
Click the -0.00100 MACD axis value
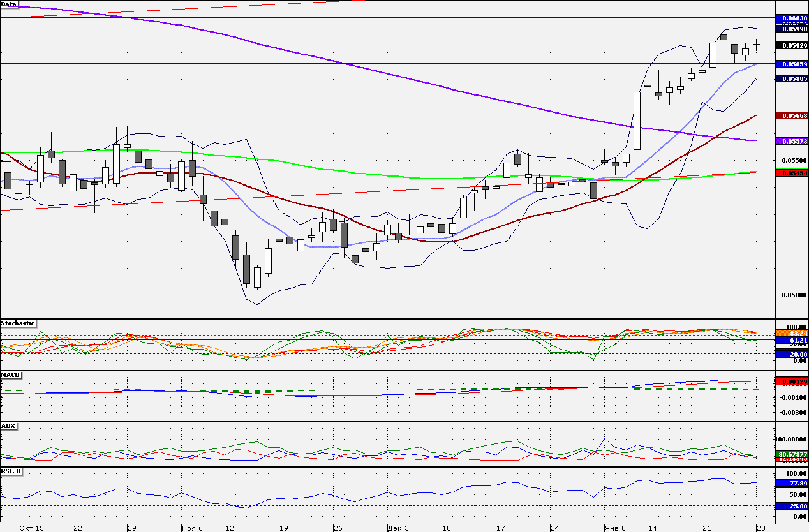point(793,397)
